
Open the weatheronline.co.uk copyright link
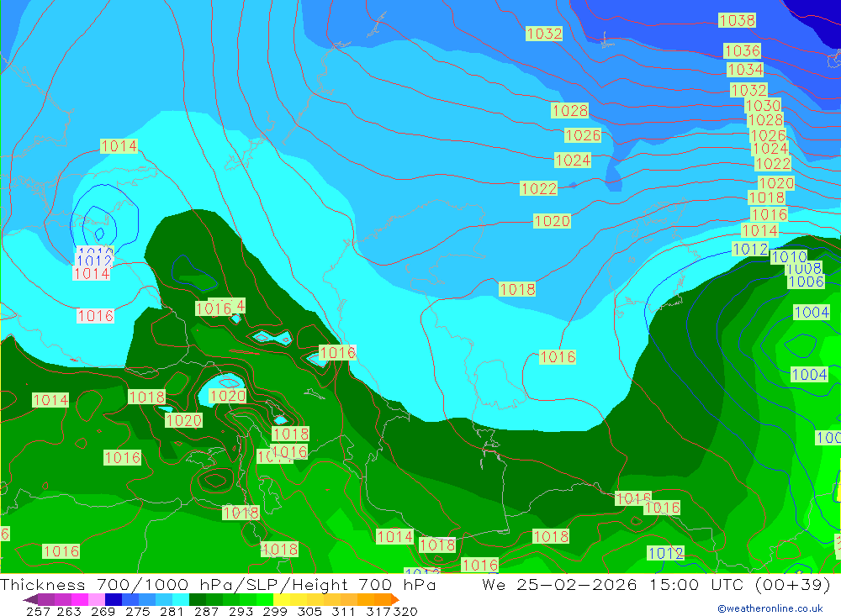(x=770, y=608)
